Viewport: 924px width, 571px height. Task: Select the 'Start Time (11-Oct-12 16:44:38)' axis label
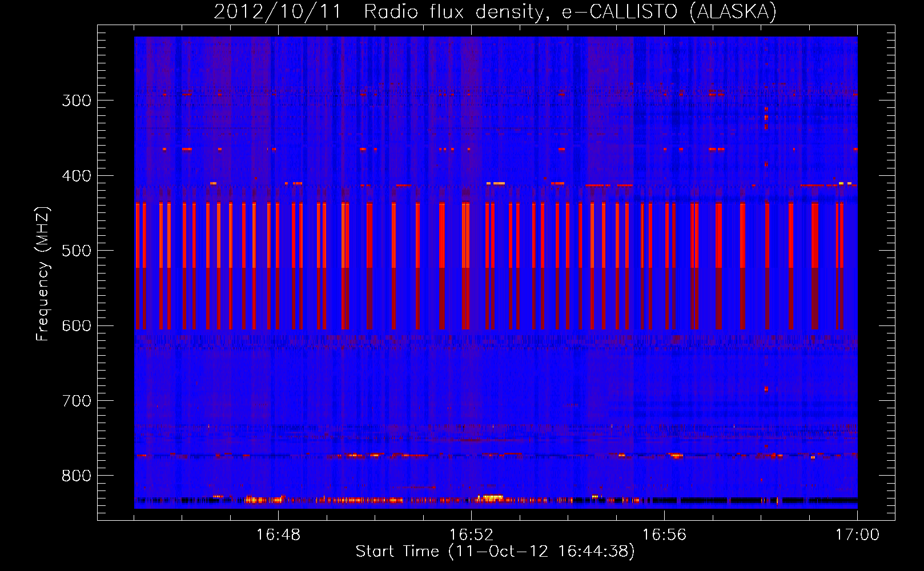(x=495, y=552)
